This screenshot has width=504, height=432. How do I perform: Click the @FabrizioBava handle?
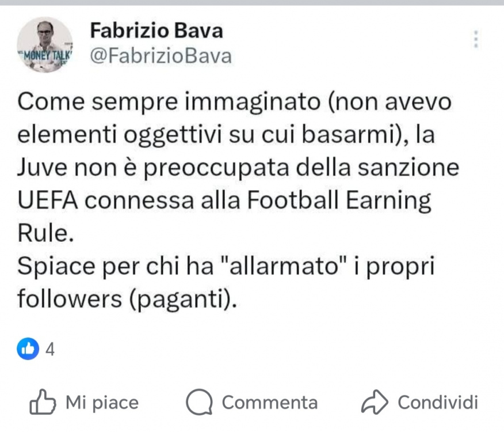[x=161, y=56]
